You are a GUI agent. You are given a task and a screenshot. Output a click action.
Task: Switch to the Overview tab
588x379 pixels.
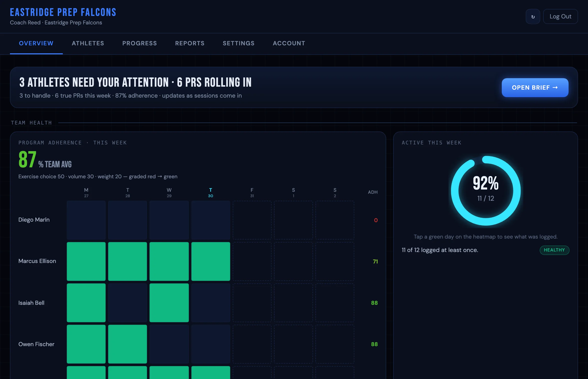pos(36,43)
